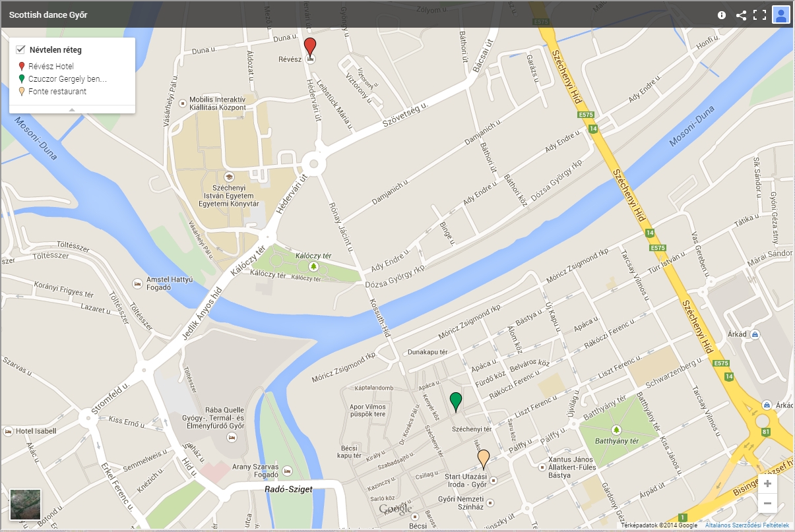Viewport: 795px width, 532px height.
Task: Click the Google logo on map
Action: (396, 510)
